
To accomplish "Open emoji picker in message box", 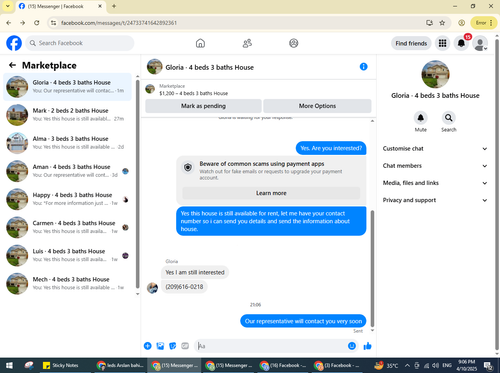I will tap(352, 346).
